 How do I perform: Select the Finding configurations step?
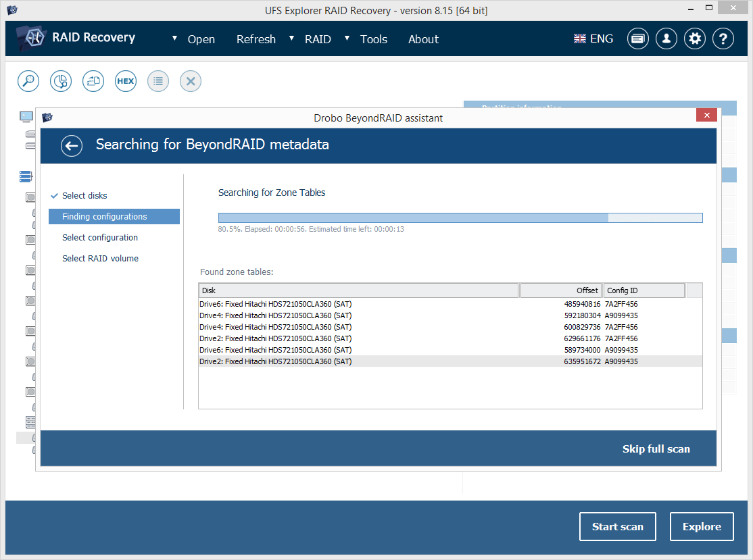[x=114, y=216]
